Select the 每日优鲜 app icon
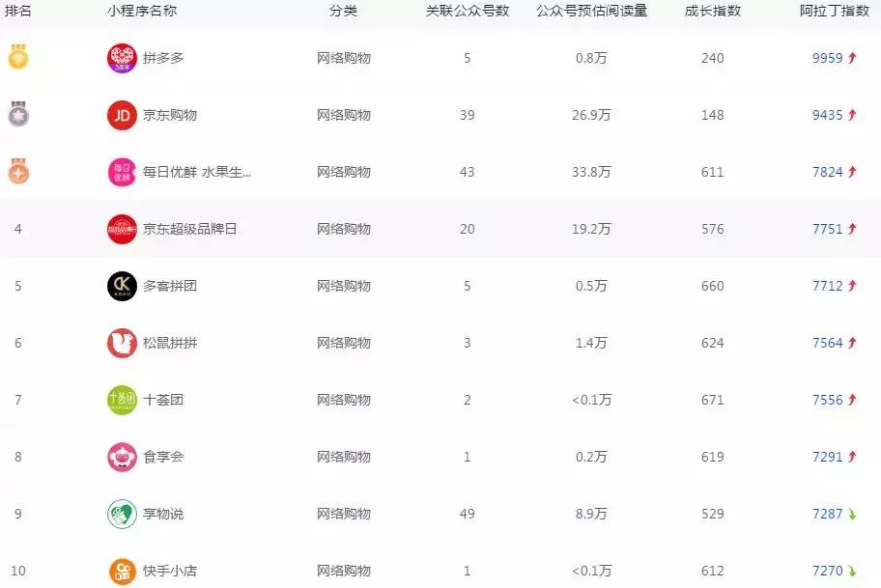Image resolution: width=881 pixels, height=588 pixels. (x=122, y=172)
